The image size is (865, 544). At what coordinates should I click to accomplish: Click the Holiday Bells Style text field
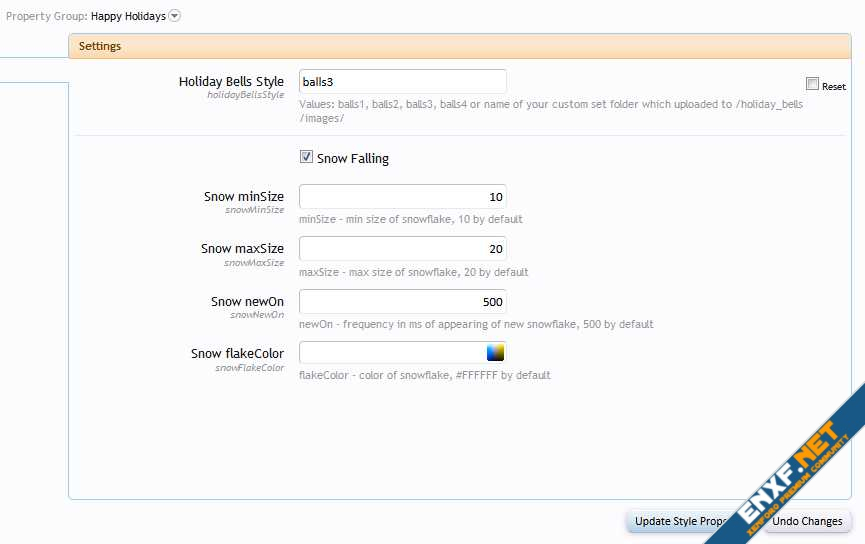tap(402, 82)
